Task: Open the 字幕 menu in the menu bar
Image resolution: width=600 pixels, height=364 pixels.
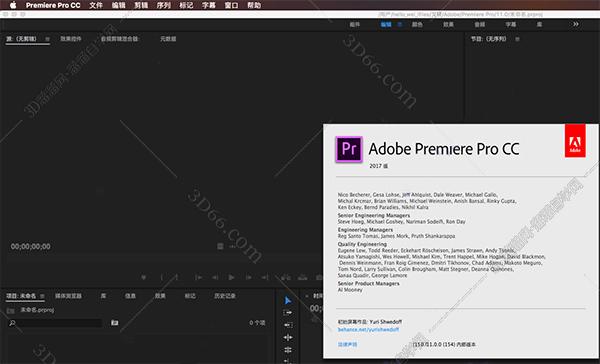Action: (x=209, y=5)
